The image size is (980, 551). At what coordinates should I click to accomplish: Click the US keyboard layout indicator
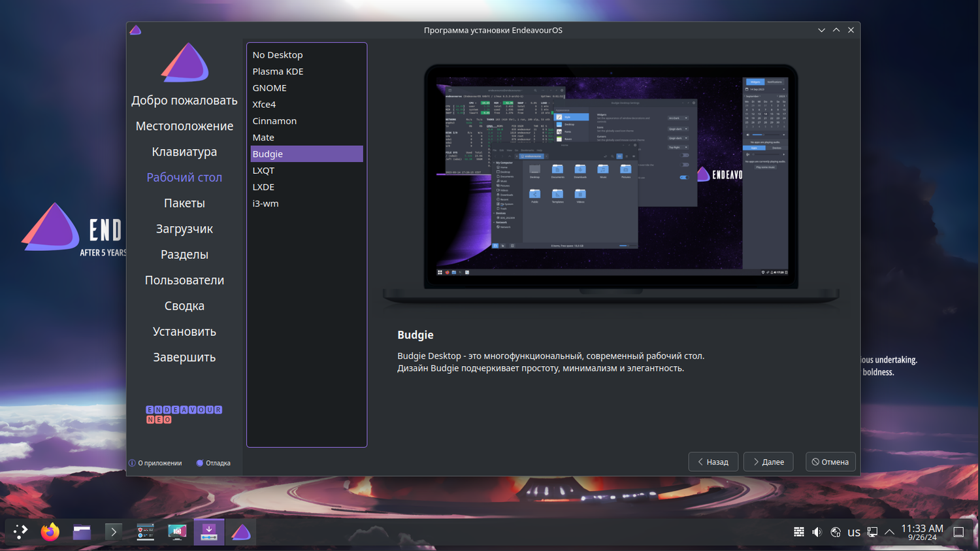click(x=854, y=533)
